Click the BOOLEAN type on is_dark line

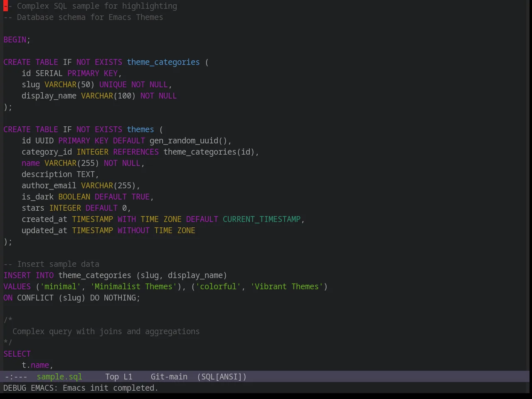[x=74, y=197]
